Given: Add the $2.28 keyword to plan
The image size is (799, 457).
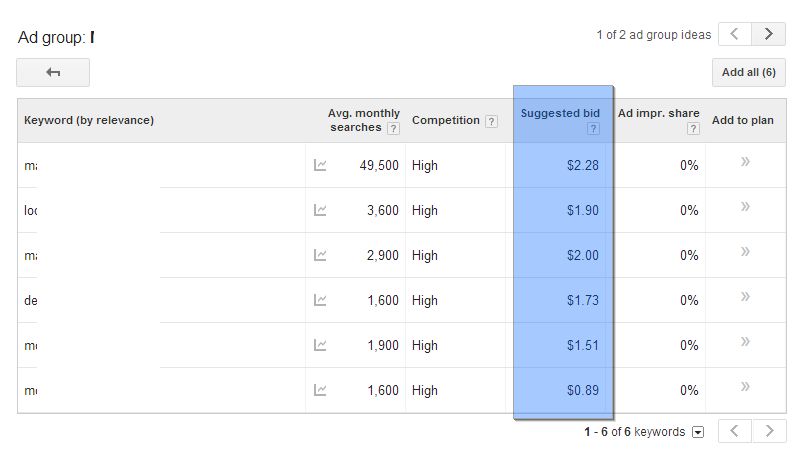Looking at the screenshot, I should pos(745,162).
